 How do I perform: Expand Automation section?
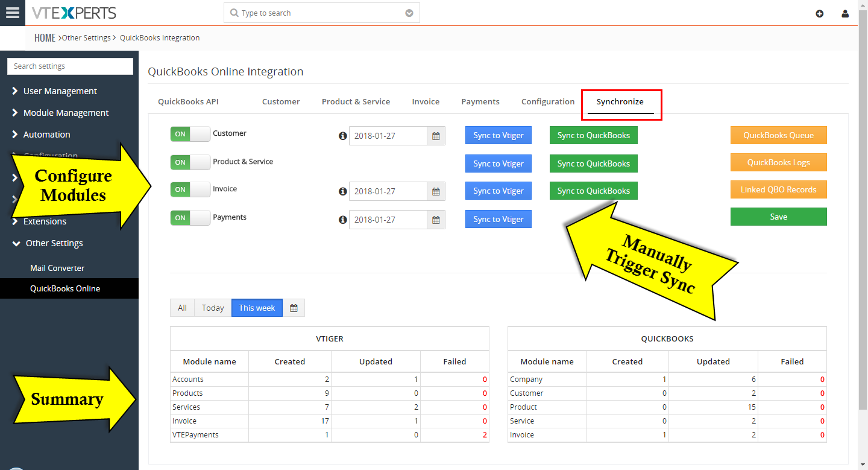tap(46, 135)
